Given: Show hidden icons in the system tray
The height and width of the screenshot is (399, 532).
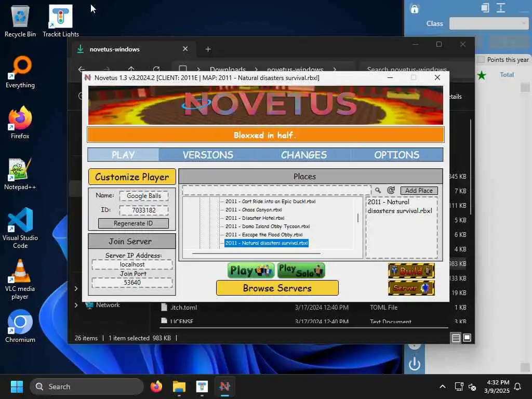Looking at the screenshot, I should pos(443,387).
